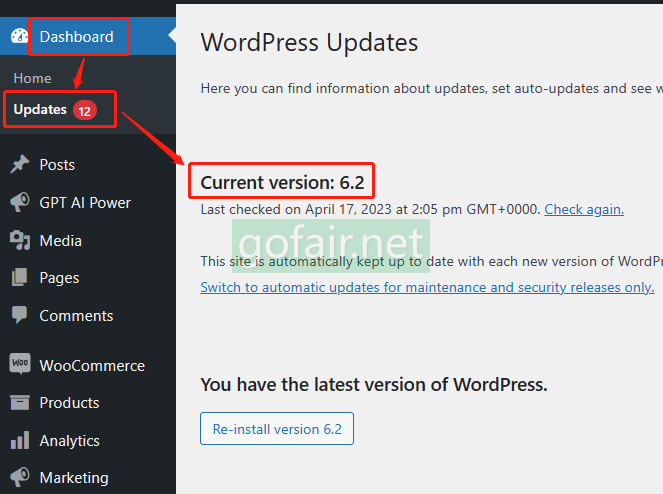
Task: Click the Media library icon
Action: 19,240
